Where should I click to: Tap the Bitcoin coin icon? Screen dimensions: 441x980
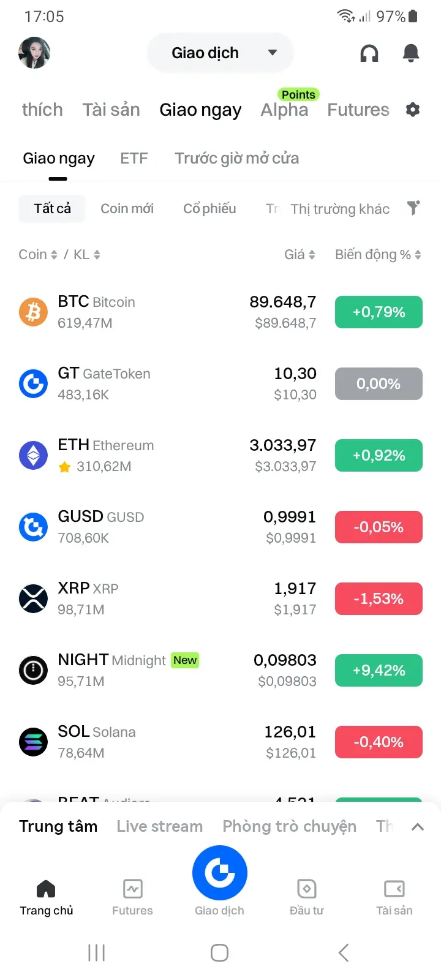[33, 312]
